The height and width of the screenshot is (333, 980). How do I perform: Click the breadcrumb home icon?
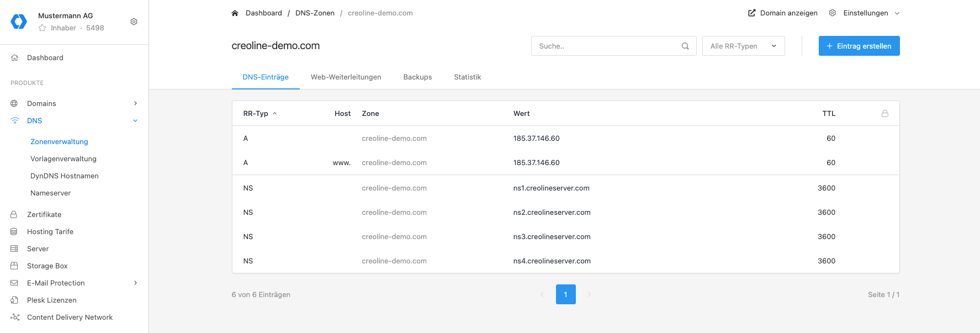point(235,13)
